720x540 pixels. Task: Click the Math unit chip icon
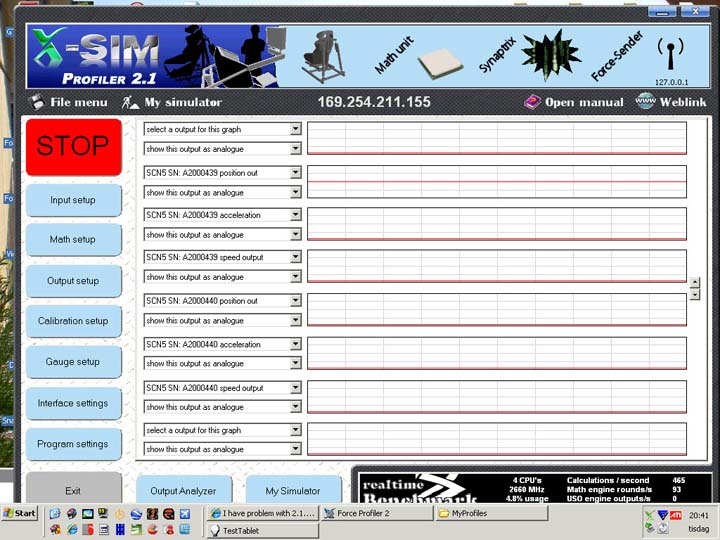tap(439, 64)
